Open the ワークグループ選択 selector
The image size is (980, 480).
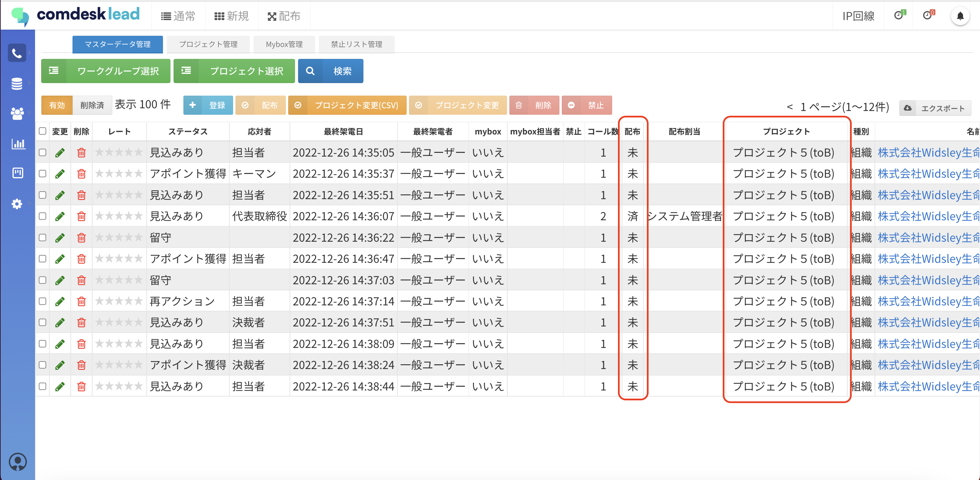point(105,71)
